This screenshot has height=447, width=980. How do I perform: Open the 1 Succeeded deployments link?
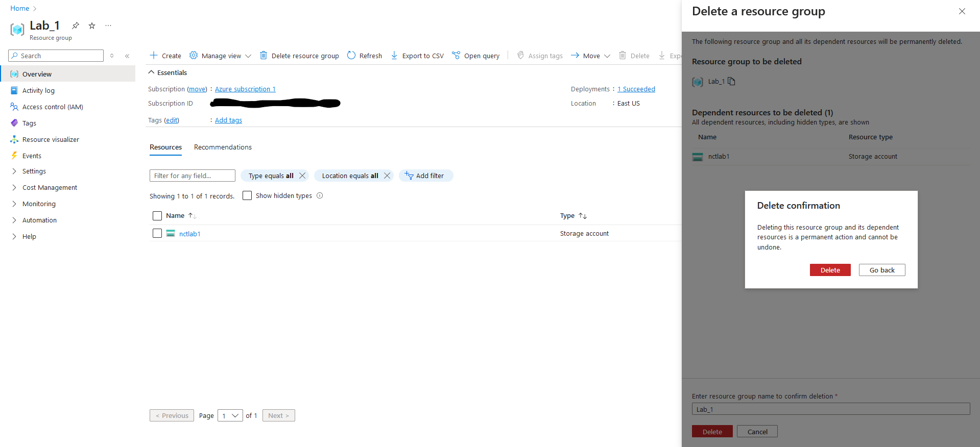[x=636, y=89]
